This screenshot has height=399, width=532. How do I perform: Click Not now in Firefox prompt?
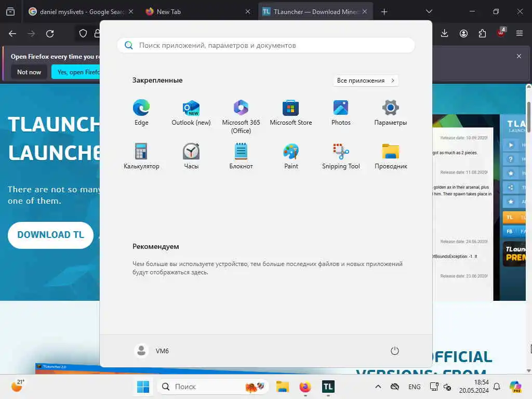[29, 72]
